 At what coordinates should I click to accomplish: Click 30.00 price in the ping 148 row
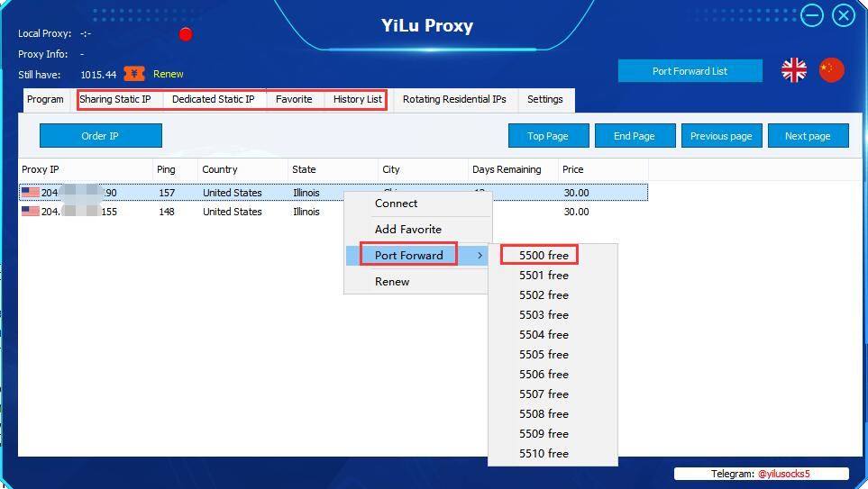point(576,212)
